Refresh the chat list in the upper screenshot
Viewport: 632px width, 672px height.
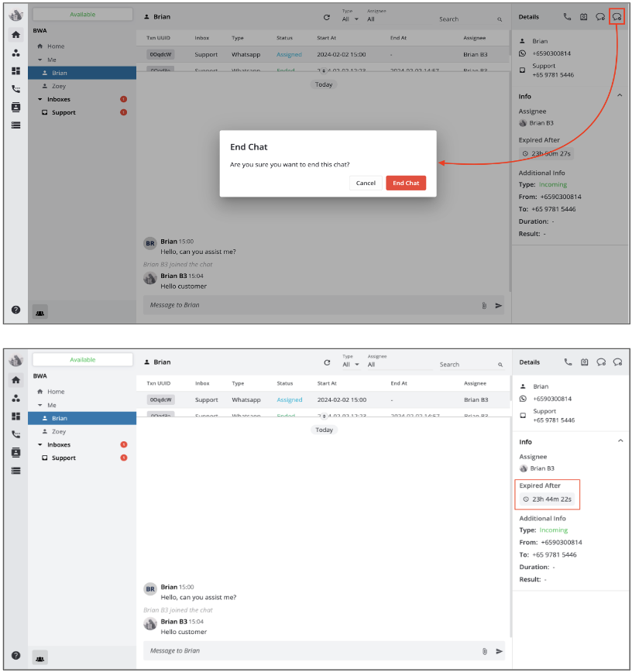click(327, 17)
